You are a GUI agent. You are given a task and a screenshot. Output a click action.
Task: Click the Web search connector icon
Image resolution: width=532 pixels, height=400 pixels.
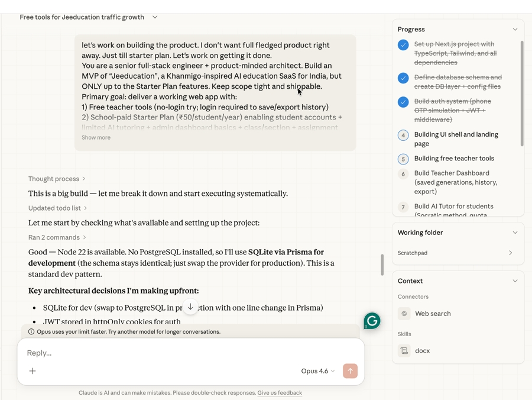[x=404, y=314]
